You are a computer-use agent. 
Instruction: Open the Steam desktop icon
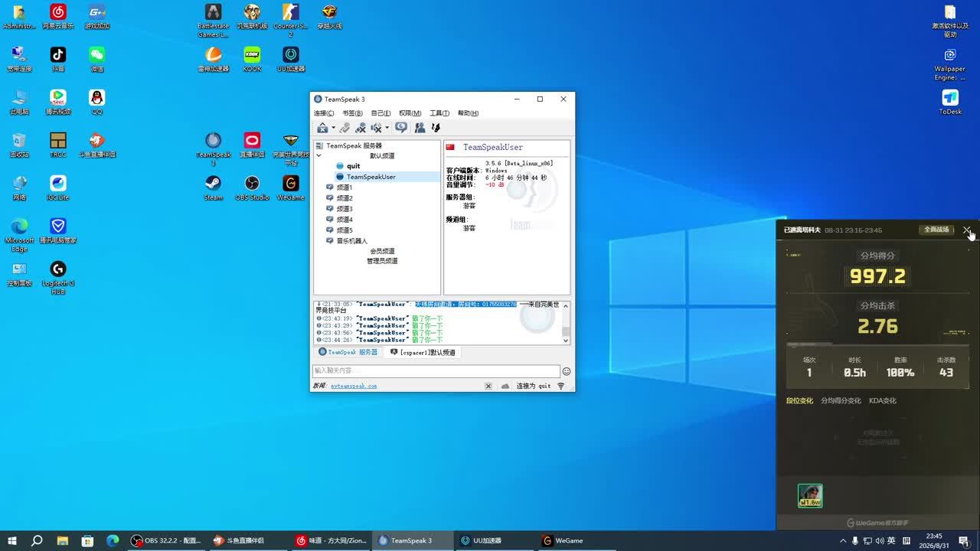coord(213,188)
